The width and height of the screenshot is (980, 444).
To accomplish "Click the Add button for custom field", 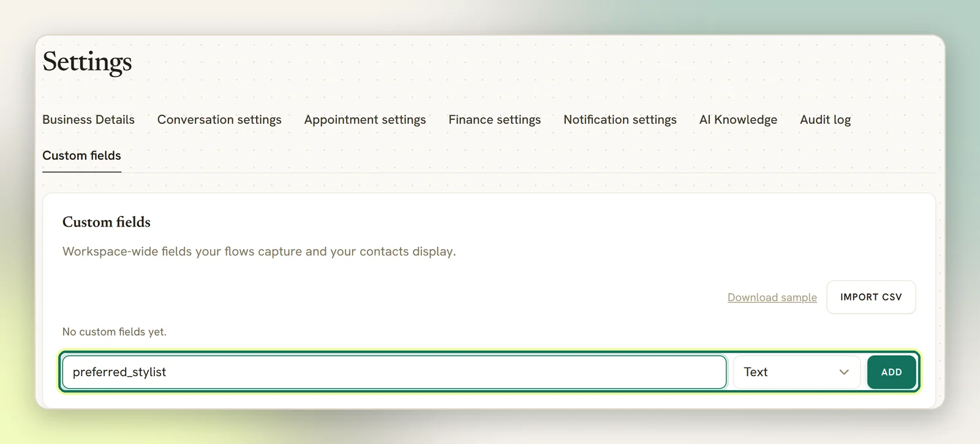I will (x=891, y=372).
